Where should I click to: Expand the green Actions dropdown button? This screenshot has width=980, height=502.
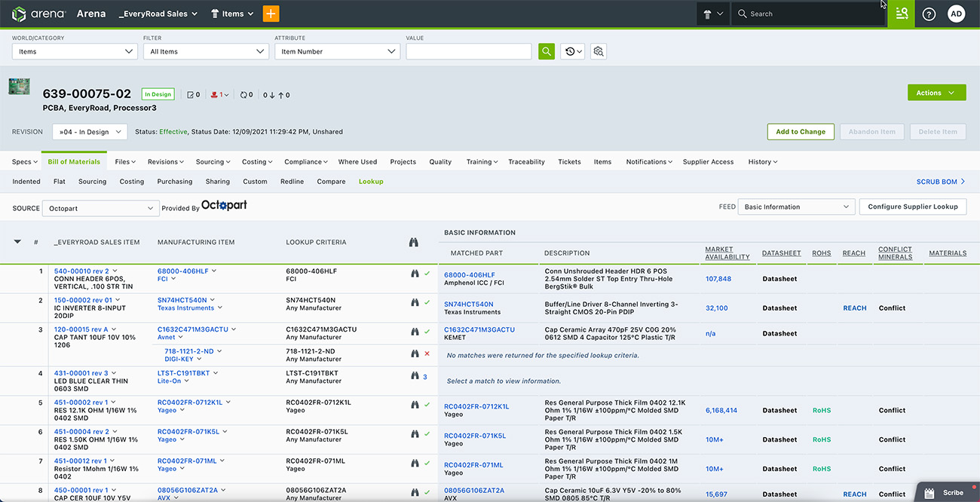click(x=936, y=93)
